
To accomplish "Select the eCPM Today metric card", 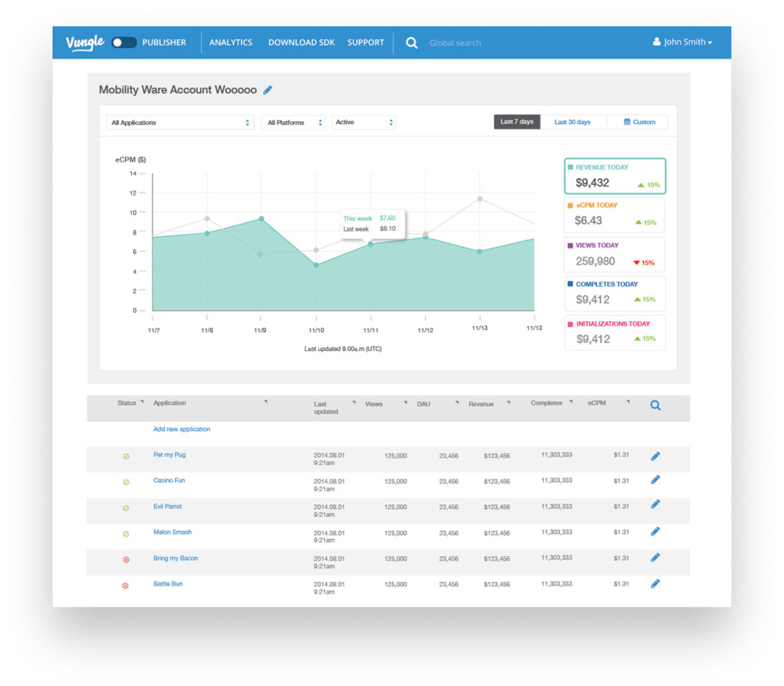I will [615, 215].
